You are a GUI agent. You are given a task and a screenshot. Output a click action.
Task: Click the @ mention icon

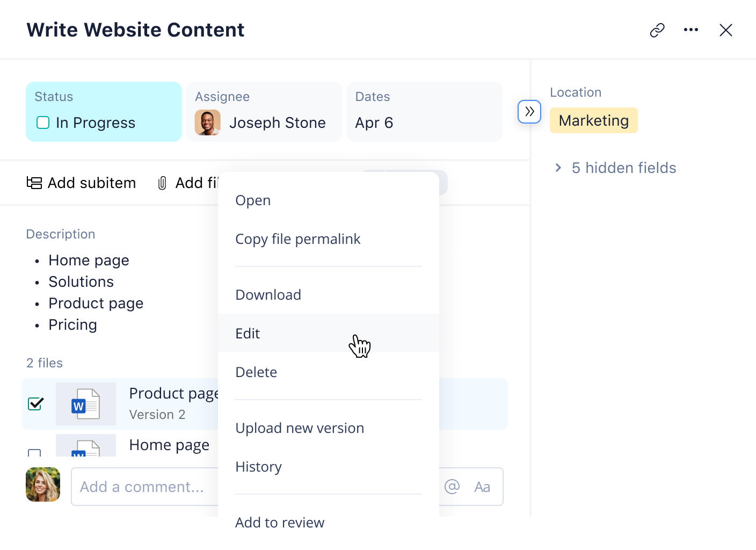coord(452,487)
